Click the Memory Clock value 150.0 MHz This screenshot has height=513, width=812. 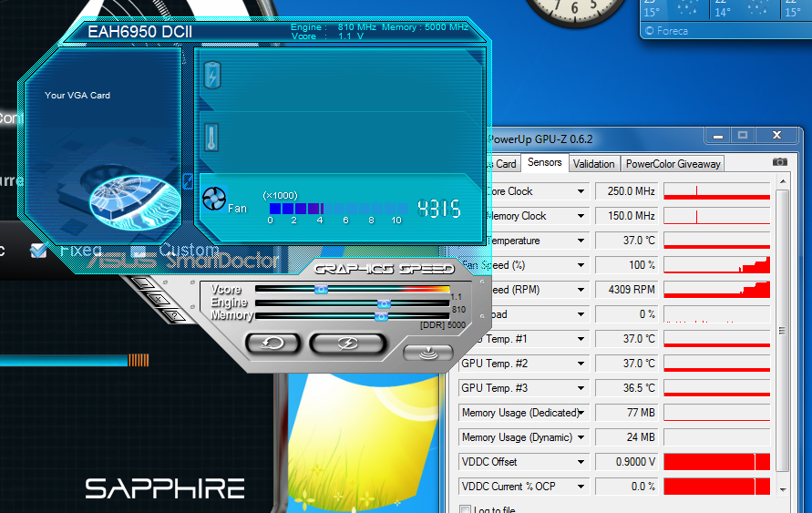[627, 216]
